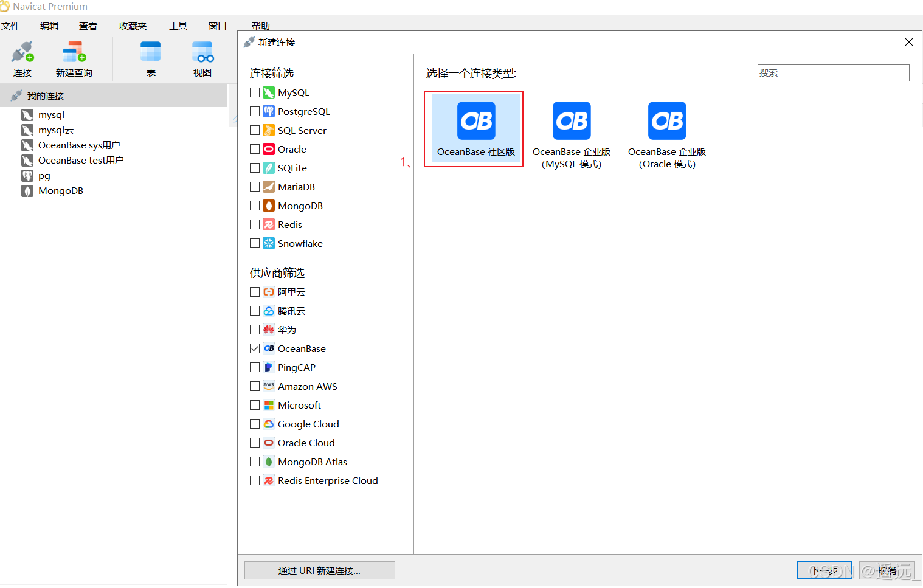Image resolution: width=923 pixels, height=588 pixels.
Task: Click the Redis filter icon
Action: 269,224
